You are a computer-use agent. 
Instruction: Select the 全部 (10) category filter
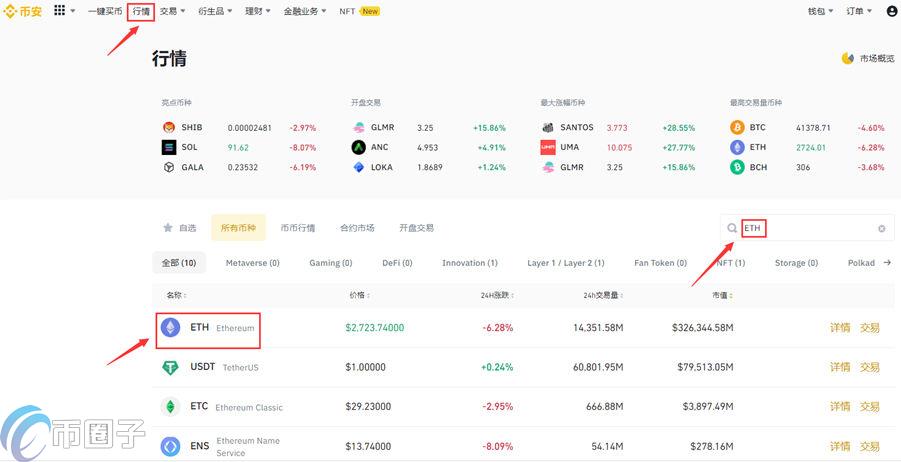[179, 263]
